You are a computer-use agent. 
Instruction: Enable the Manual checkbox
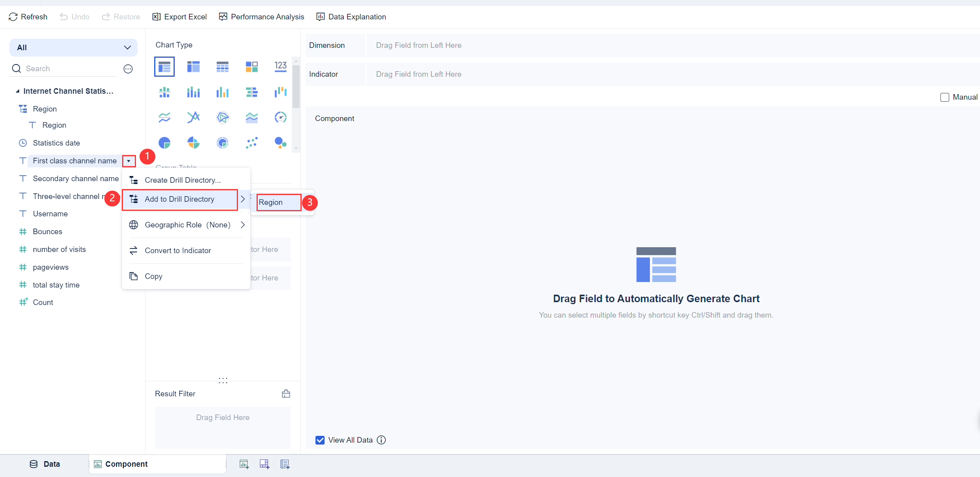pyautogui.click(x=944, y=97)
